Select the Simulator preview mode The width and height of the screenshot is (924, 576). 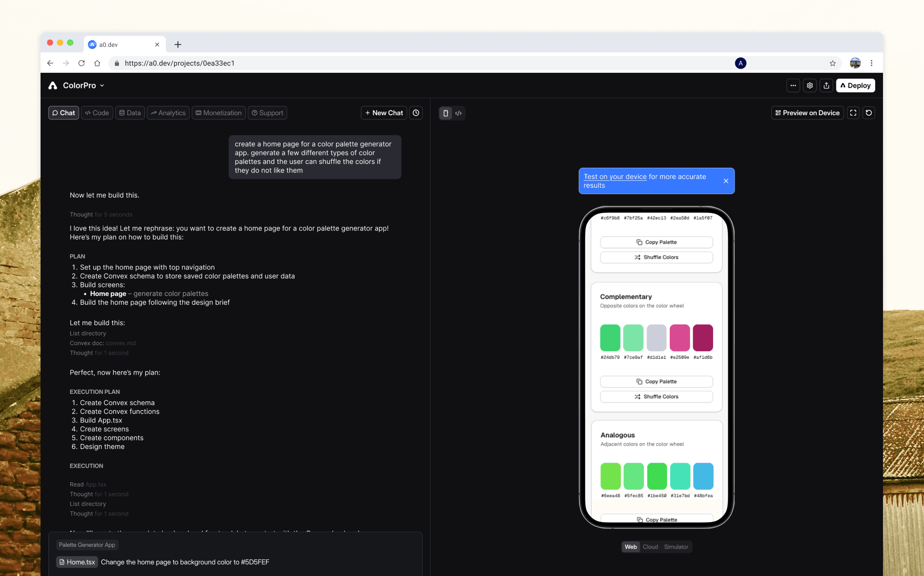tap(676, 547)
